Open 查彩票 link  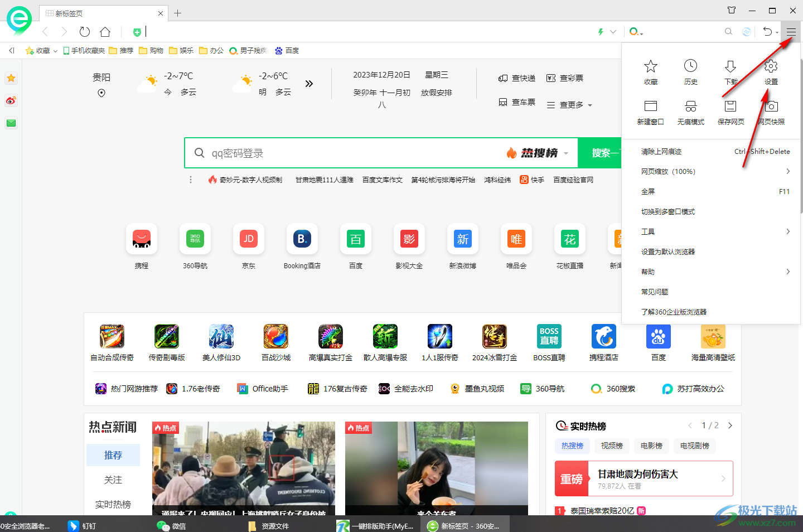pyautogui.click(x=565, y=78)
